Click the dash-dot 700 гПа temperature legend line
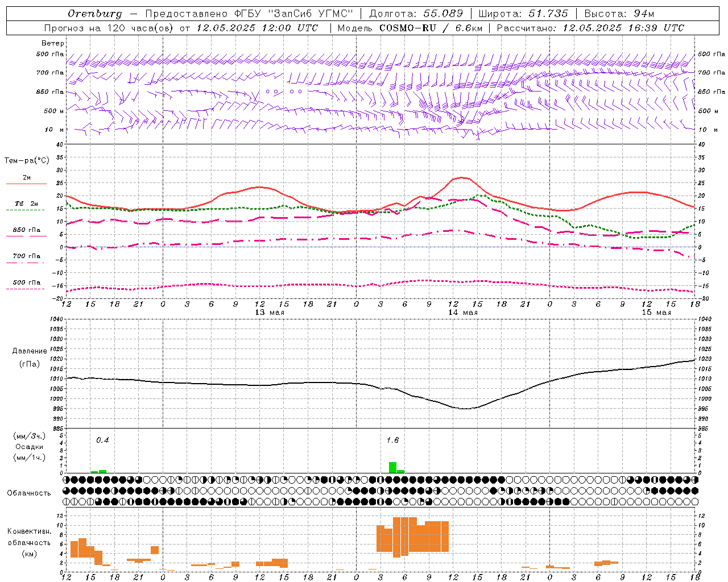 (x=26, y=263)
